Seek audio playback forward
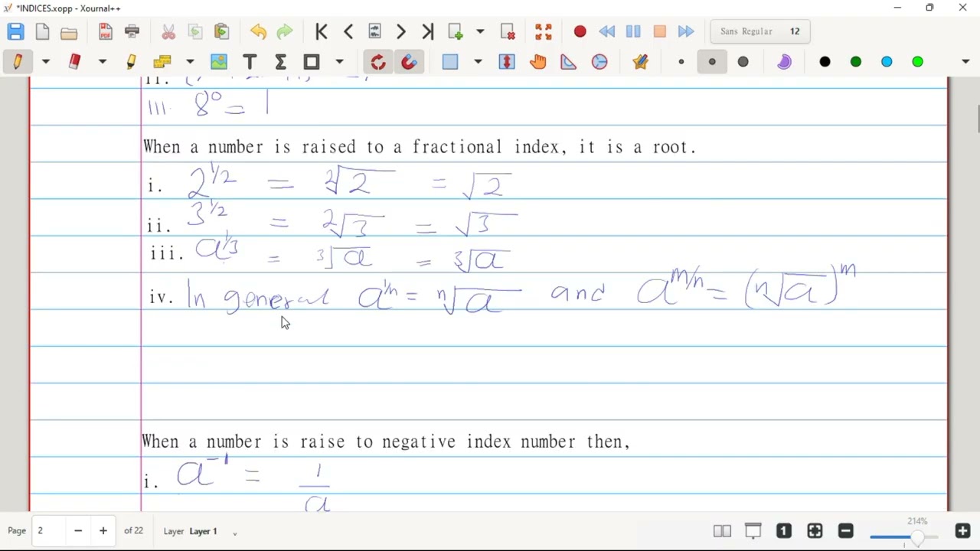The height and width of the screenshot is (551, 980). pos(687,31)
